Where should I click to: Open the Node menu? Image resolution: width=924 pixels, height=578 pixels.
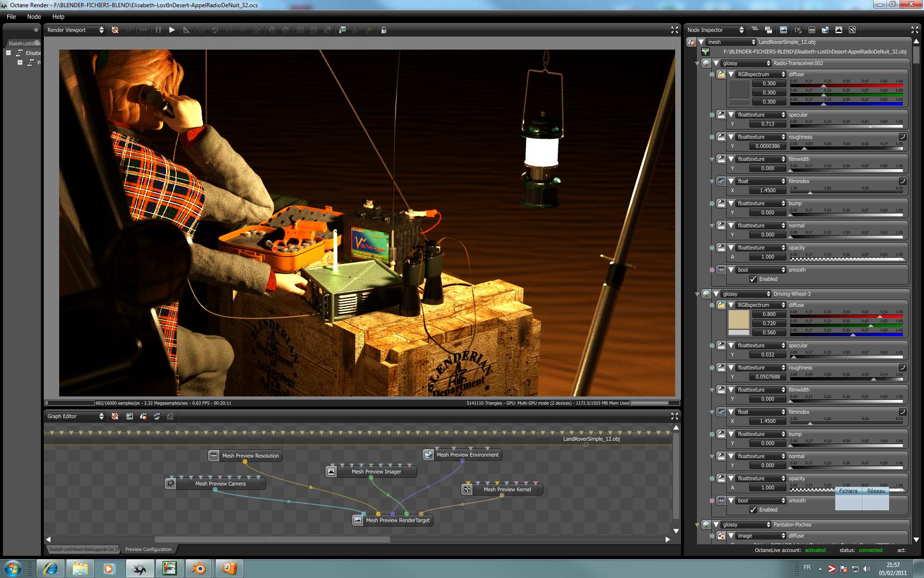click(34, 16)
